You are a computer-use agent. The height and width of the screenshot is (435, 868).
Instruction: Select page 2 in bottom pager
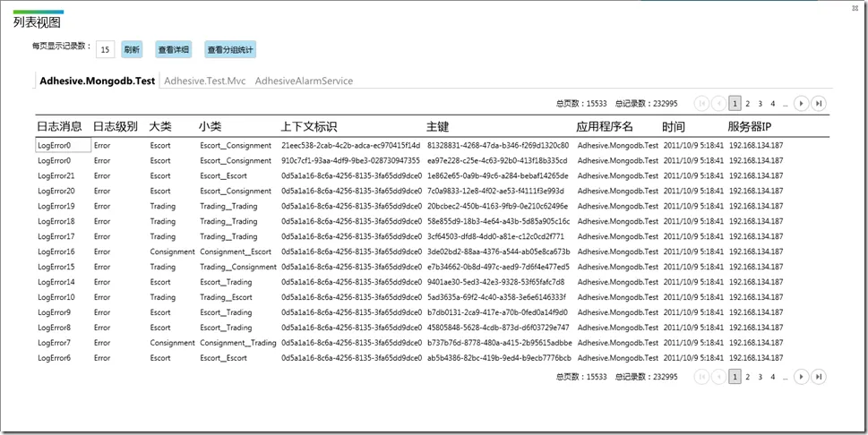(x=747, y=377)
